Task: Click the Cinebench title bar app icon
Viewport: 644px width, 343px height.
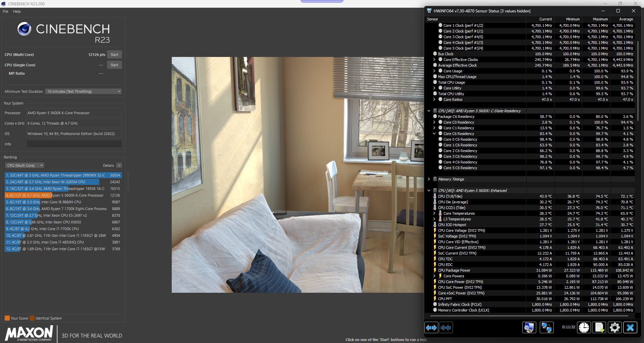Action: [4, 4]
